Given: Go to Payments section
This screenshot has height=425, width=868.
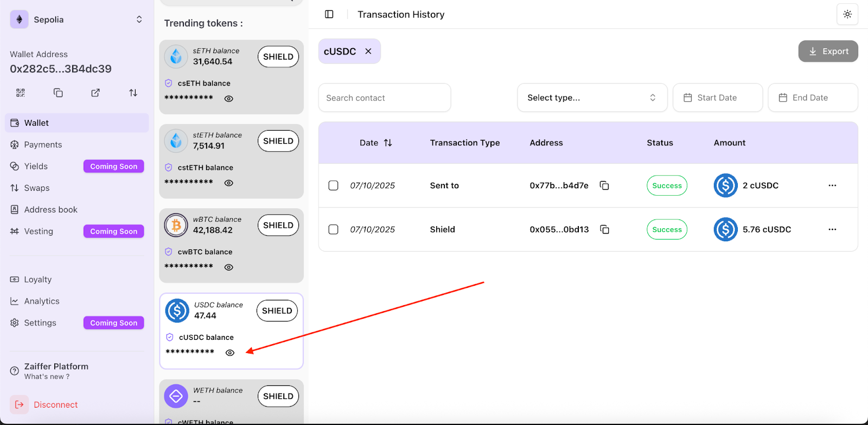Looking at the screenshot, I should click(77, 145).
